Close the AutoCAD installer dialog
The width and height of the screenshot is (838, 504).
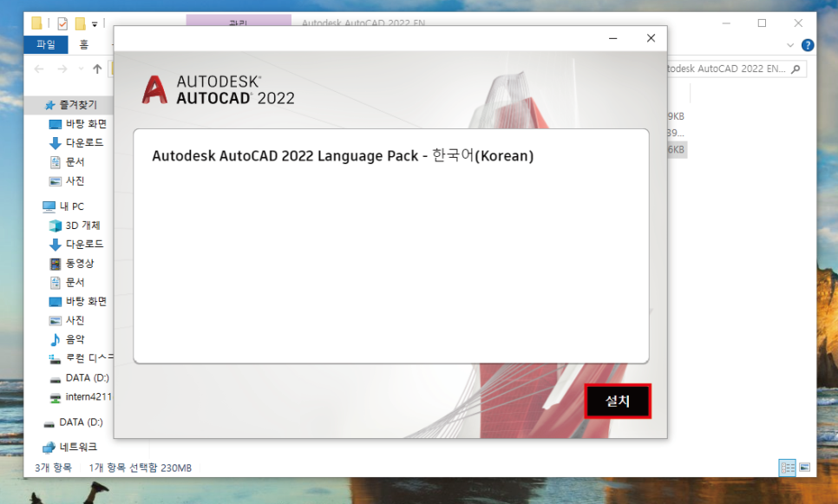[x=651, y=38]
